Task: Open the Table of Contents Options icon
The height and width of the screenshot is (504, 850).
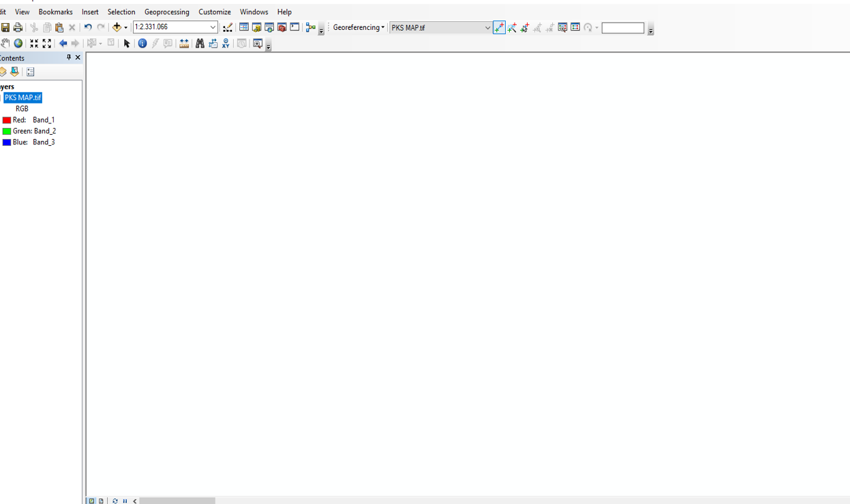Action: 30,72
